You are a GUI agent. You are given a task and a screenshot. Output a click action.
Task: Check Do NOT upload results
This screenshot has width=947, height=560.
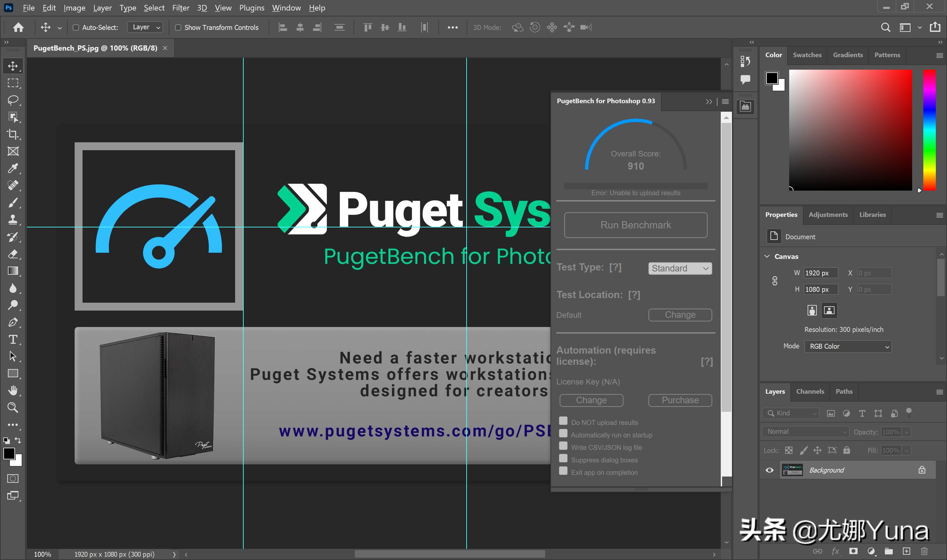click(563, 421)
